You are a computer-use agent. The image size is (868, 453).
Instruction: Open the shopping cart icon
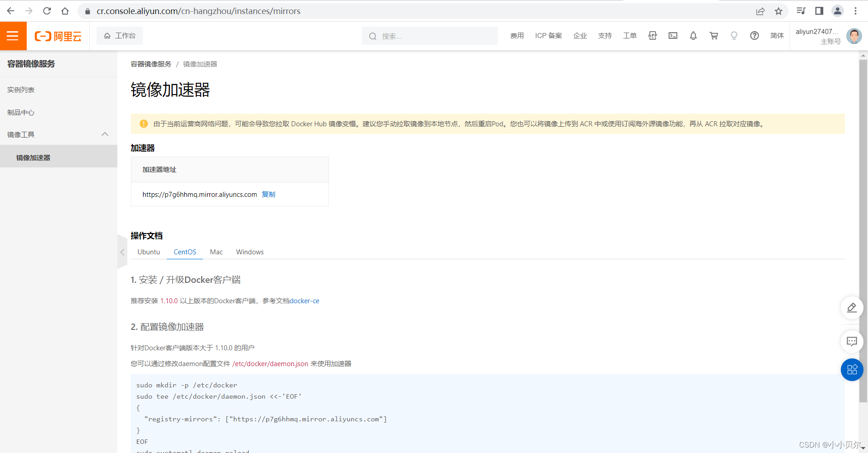714,36
